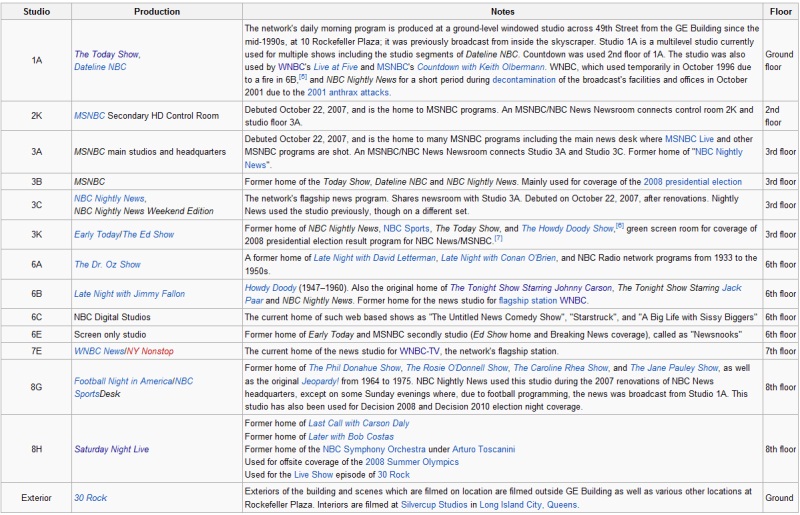Follow the Howdy Doody link in 6B notes
The image size is (800, 515).
(x=270, y=288)
